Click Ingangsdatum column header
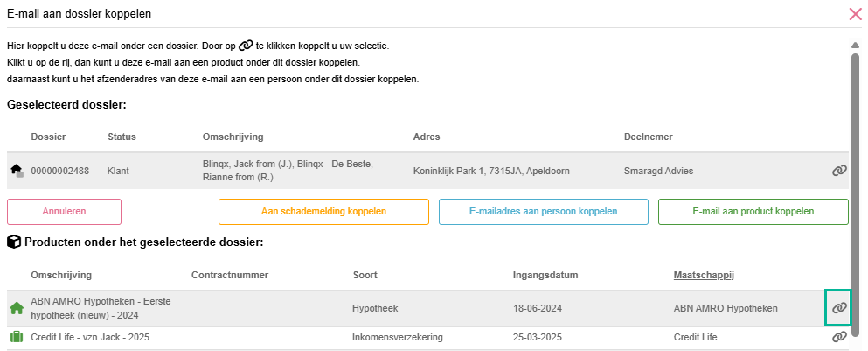The image size is (868, 351). 545,275
